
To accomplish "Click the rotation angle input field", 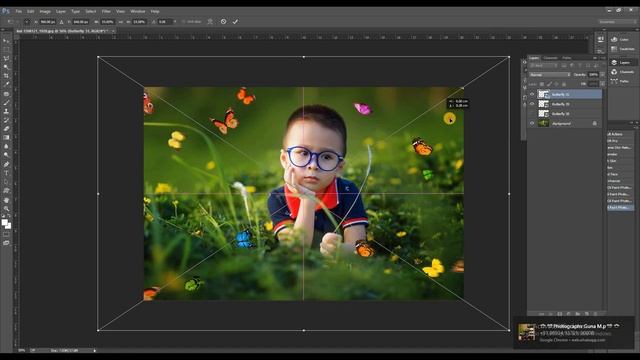I will click(x=164, y=22).
